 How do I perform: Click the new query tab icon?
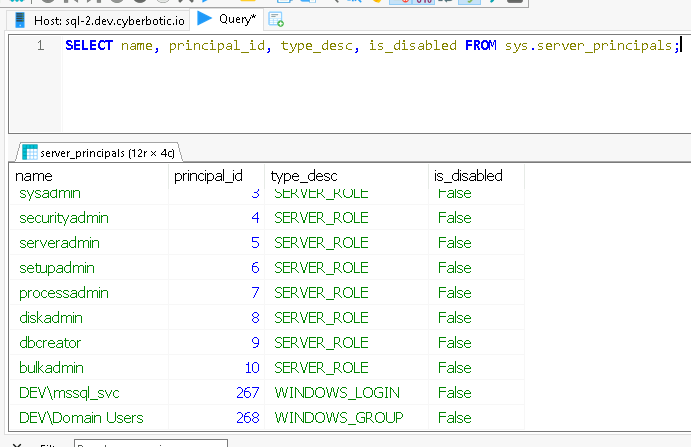pyautogui.click(x=275, y=19)
